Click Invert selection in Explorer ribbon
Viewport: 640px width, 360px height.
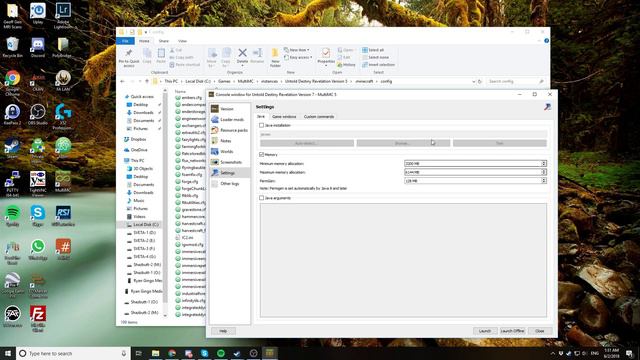378,64
